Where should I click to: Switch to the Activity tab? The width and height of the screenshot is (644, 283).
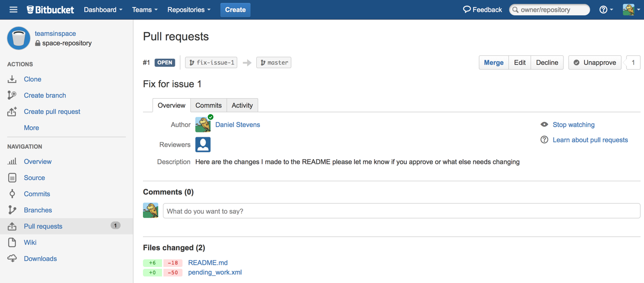(x=242, y=105)
